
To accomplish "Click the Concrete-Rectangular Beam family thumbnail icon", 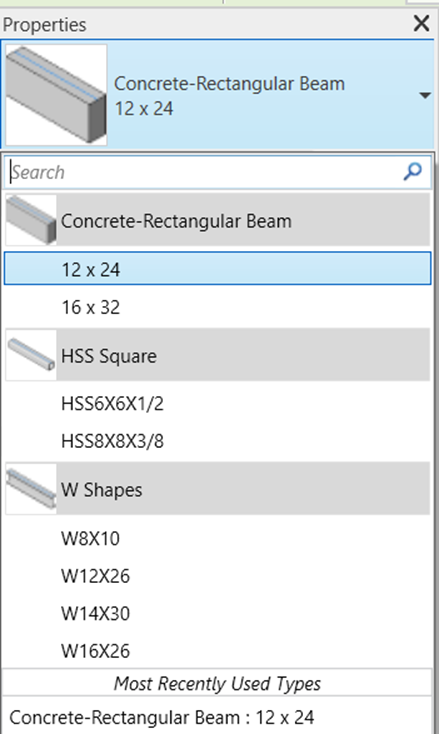I will click(31, 220).
